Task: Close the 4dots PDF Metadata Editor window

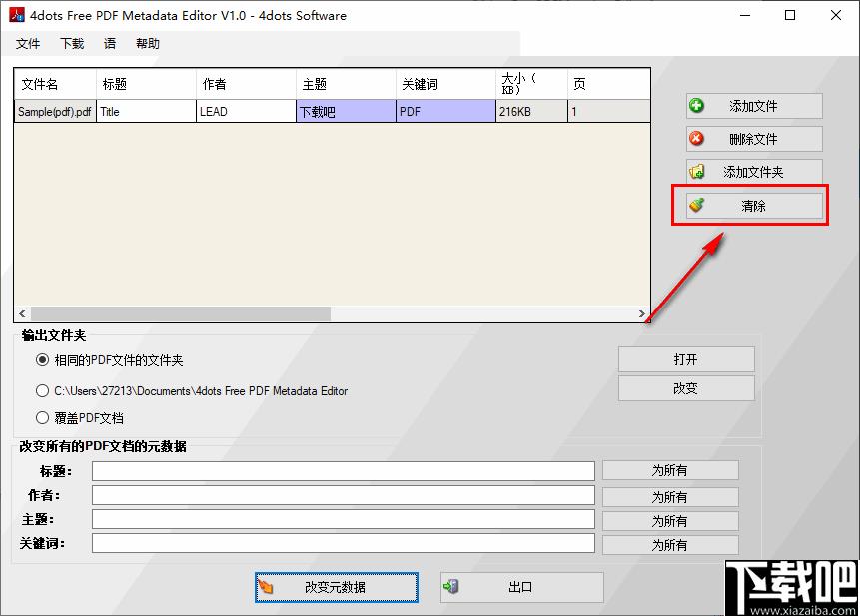Action: coord(836,15)
